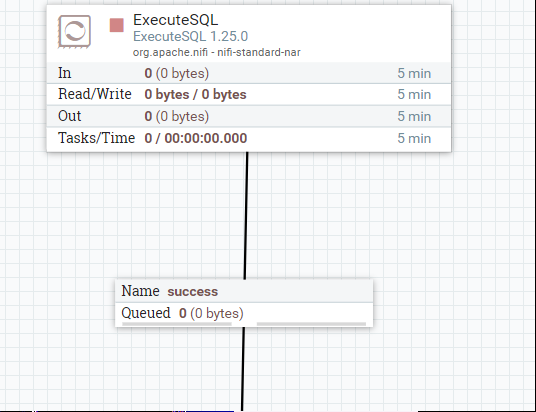The height and width of the screenshot is (412, 536).
Task: Click the ExecuteSQL processor icon
Action: pyautogui.click(x=74, y=31)
